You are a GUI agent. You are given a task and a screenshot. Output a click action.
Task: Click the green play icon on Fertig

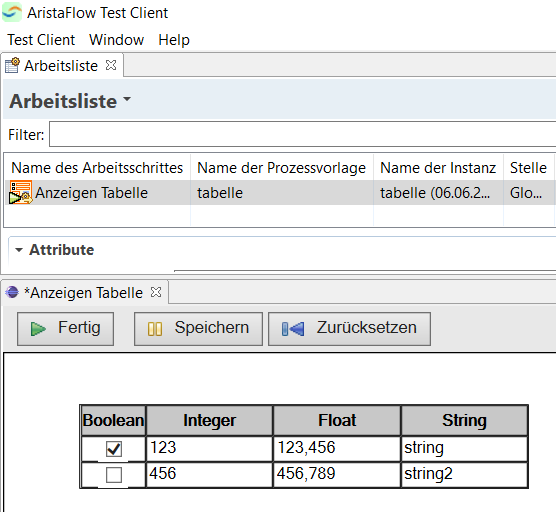pyautogui.click(x=38, y=329)
